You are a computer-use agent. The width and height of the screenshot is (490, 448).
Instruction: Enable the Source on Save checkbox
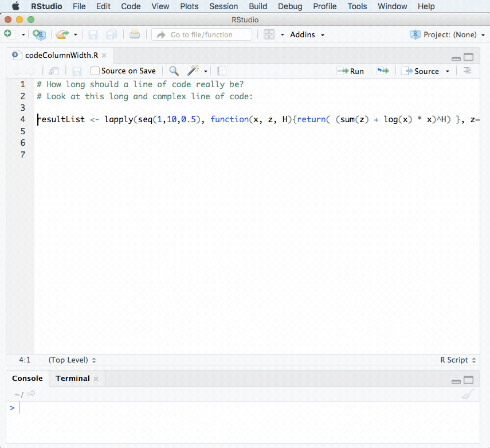pos(95,71)
